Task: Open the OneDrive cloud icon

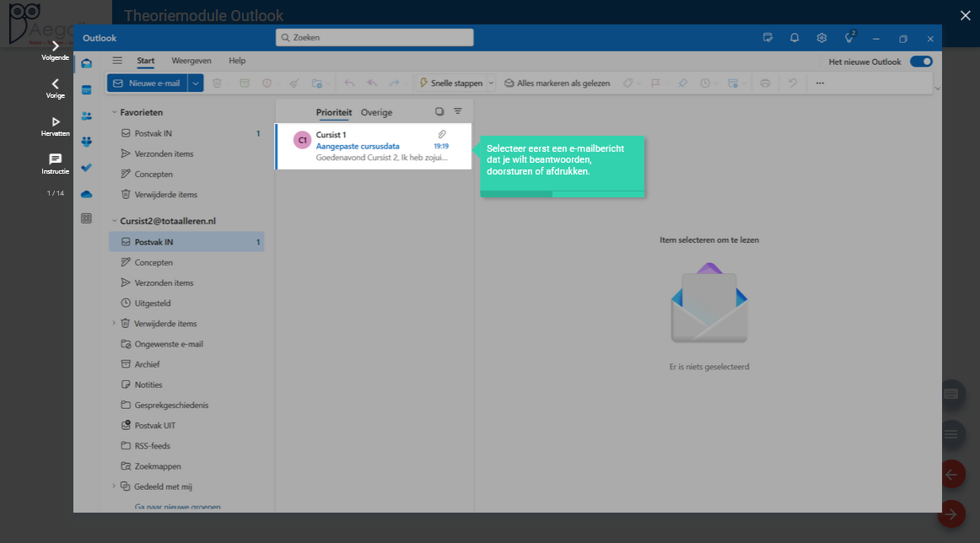Action: coord(86,194)
